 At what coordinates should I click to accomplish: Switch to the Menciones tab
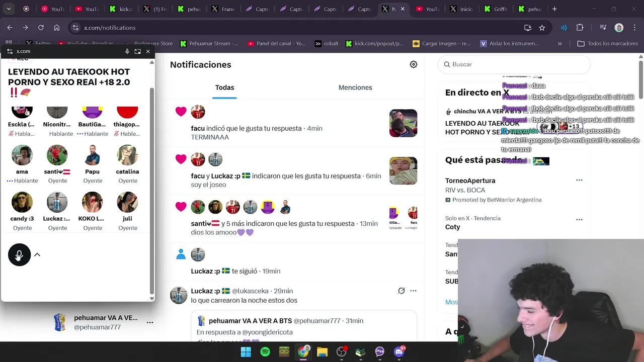coord(355,87)
